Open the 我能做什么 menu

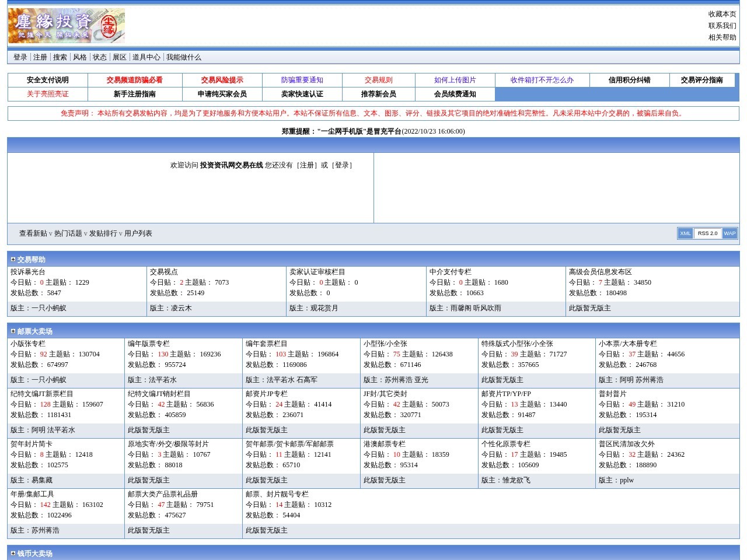coord(184,57)
